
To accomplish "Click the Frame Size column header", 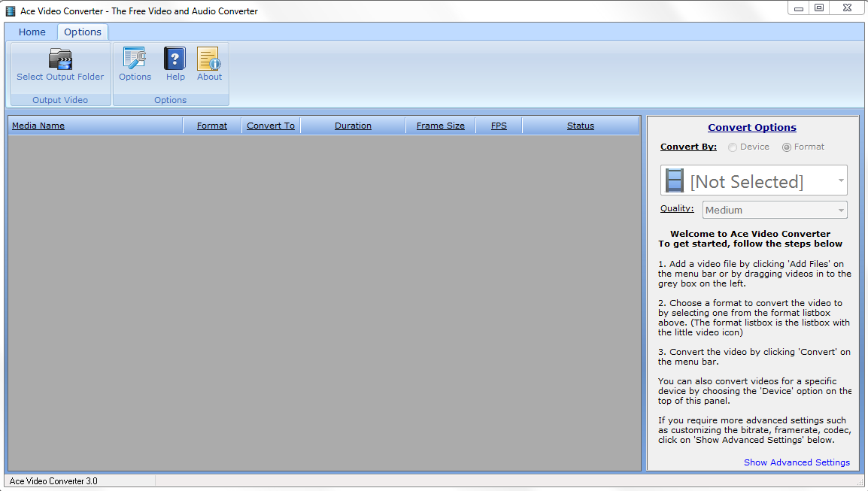I will [x=441, y=126].
